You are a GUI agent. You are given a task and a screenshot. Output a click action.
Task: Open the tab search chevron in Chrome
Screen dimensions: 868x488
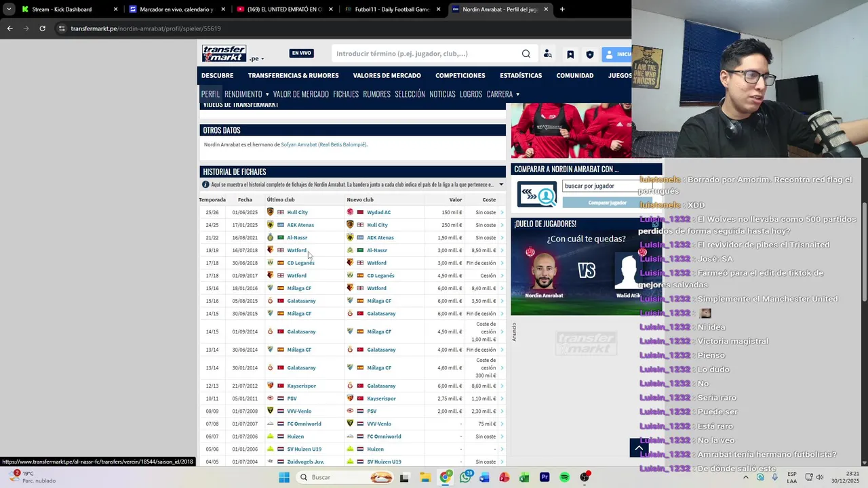[x=9, y=9]
